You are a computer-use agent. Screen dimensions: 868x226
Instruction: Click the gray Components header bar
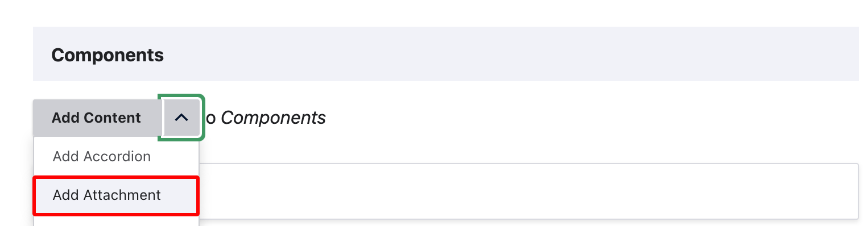[x=446, y=54]
